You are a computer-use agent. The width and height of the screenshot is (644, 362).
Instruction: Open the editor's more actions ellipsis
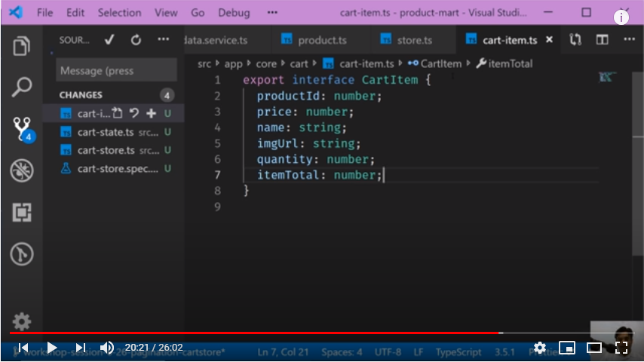pos(627,39)
